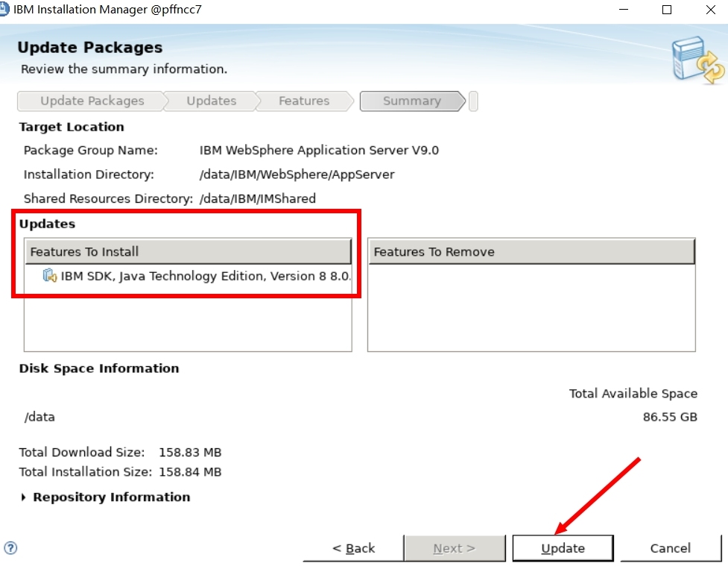Click the help question mark icon
The width and height of the screenshot is (728, 569).
(10, 548)
